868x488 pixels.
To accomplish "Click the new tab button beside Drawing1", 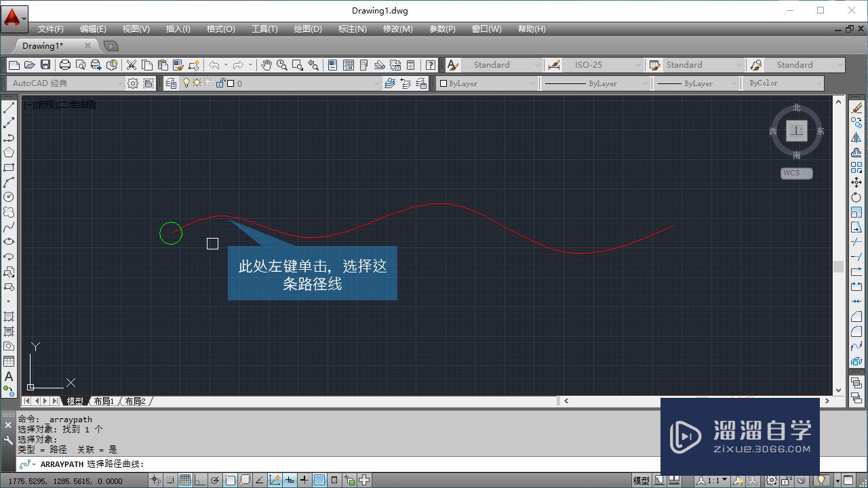I will [111, 46].
